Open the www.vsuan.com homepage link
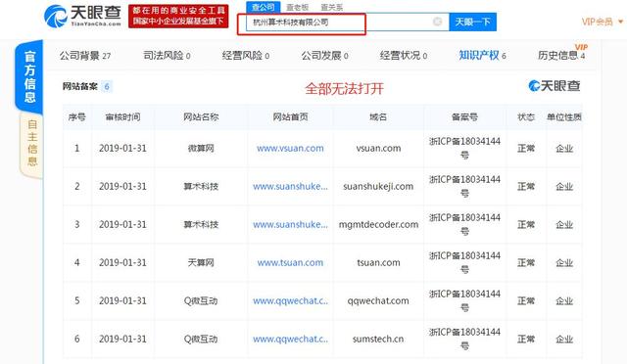Image resolution: width=627 pixels, height=364 pixels. pos(290,148)
